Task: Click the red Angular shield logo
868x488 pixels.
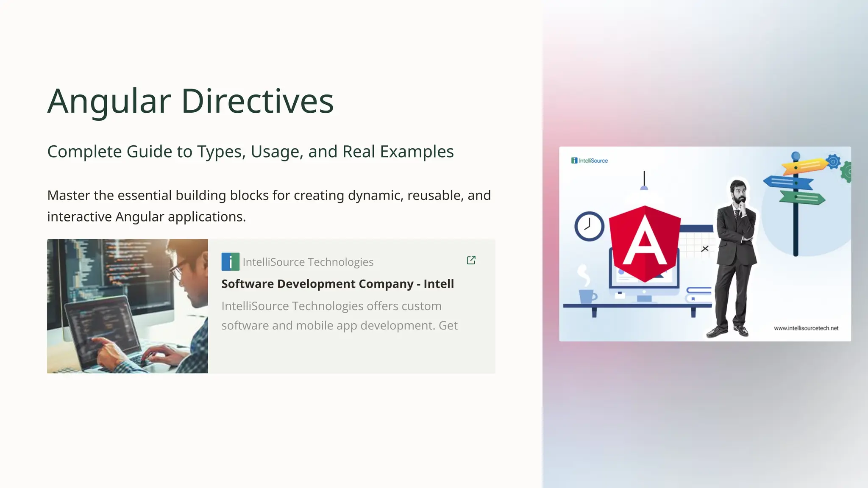Action: click(645, 244)
